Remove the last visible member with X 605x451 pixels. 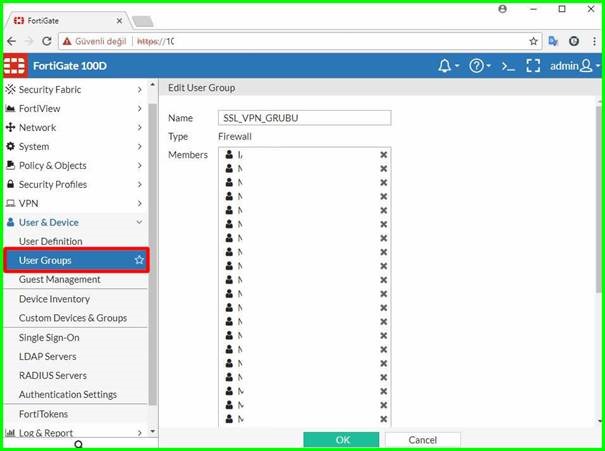[384, 419]
